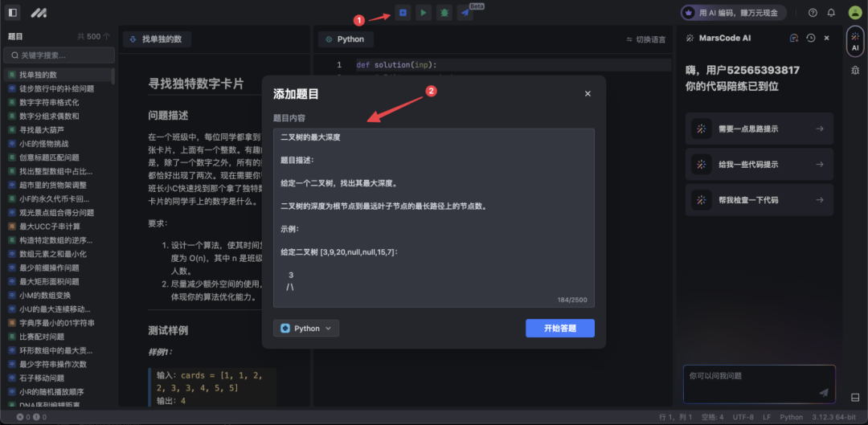Click the 行 1, 列 1 status bar entry
The image size is (868, 425).
(x=675, y=417)
